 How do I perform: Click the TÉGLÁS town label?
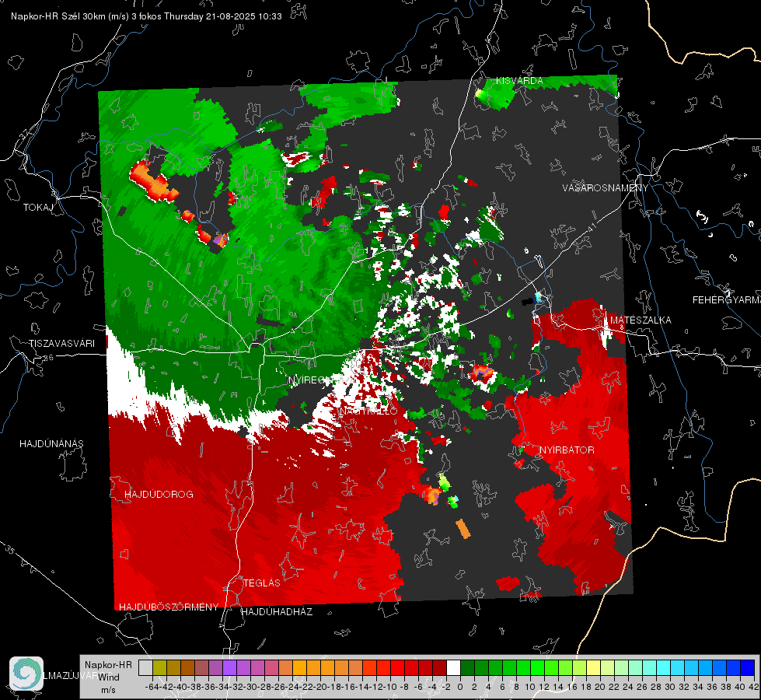[262, 583]
